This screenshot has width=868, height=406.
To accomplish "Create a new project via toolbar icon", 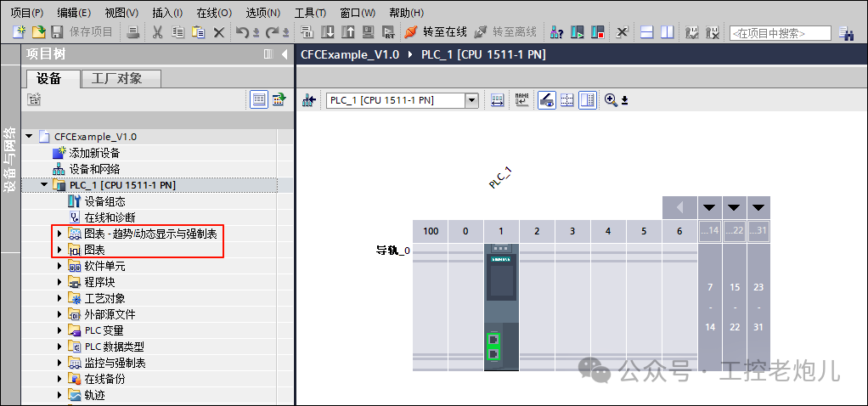I will point(19,32).
